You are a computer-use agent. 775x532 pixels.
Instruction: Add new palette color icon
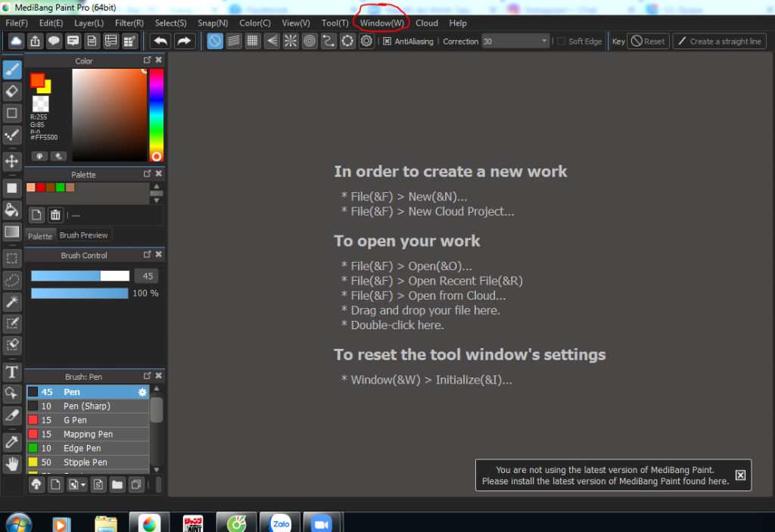click(36, 215)
